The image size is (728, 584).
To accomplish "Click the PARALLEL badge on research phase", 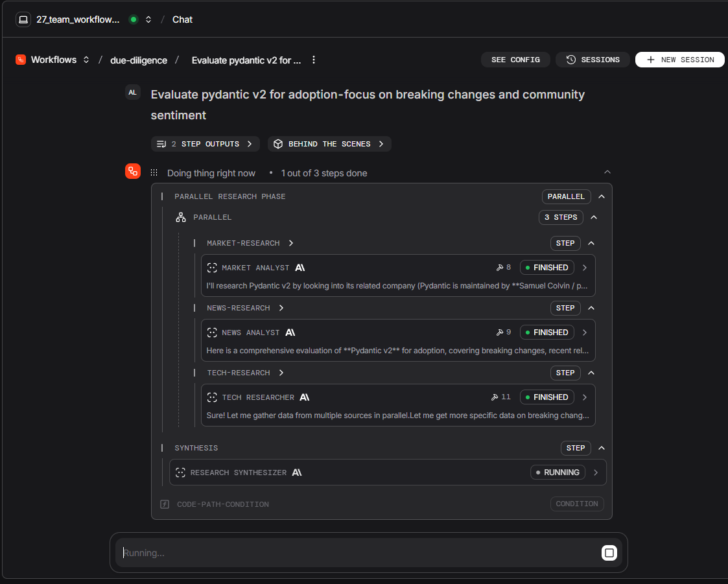I will [566, 197].
